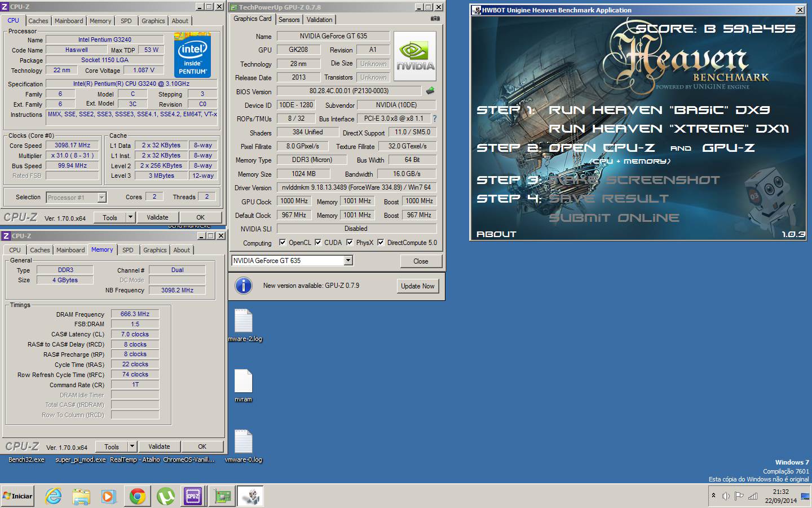Viewport: 812px width, 508px height.
Task: Open Windows Media Player from the taskbar
Action: coord(109,497)
